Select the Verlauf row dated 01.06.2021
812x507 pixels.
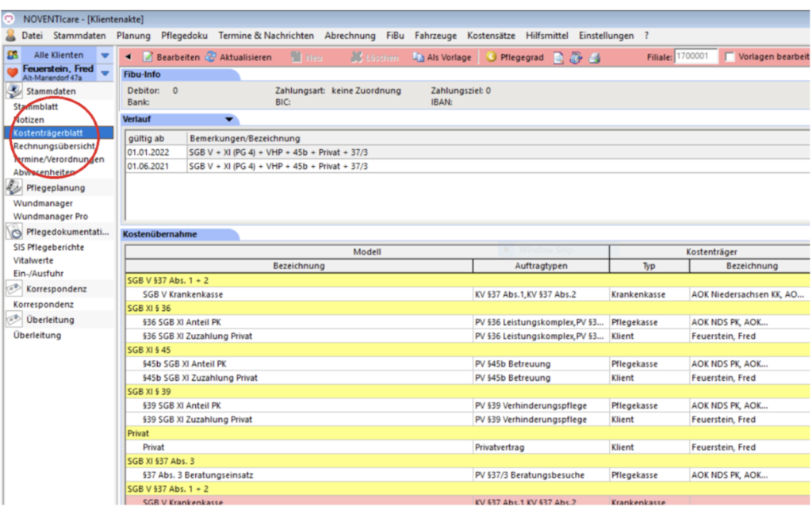click(468, 167)
